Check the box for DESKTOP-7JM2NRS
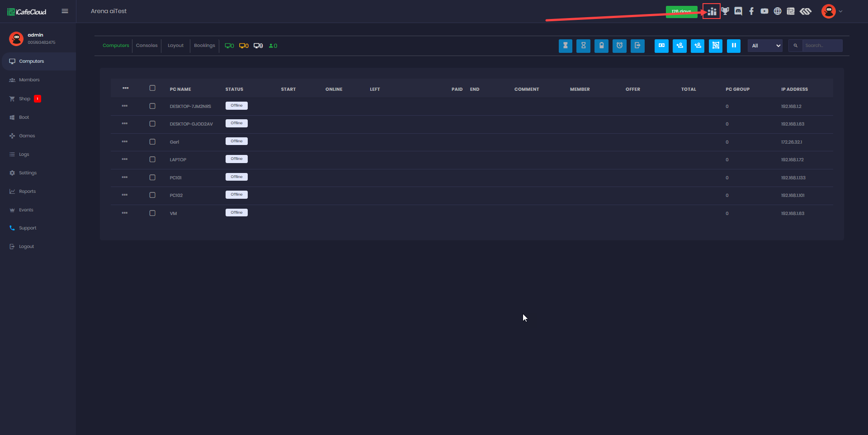The height and width of the screenshot is (435, 868). 152,106
